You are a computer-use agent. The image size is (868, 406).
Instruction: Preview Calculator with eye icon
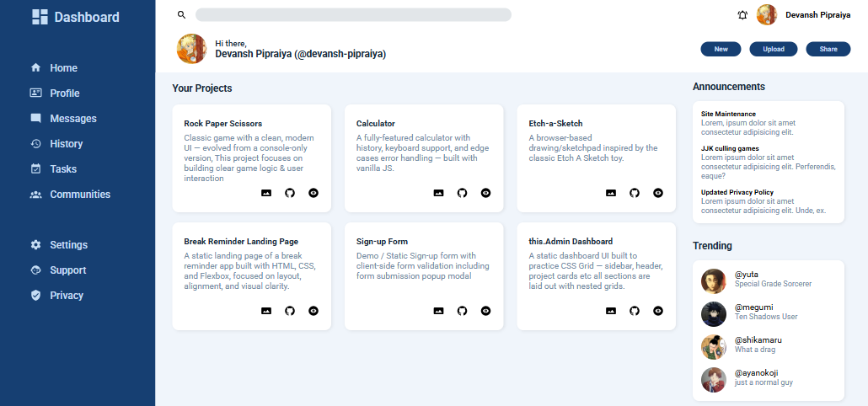tap(485, 193)
